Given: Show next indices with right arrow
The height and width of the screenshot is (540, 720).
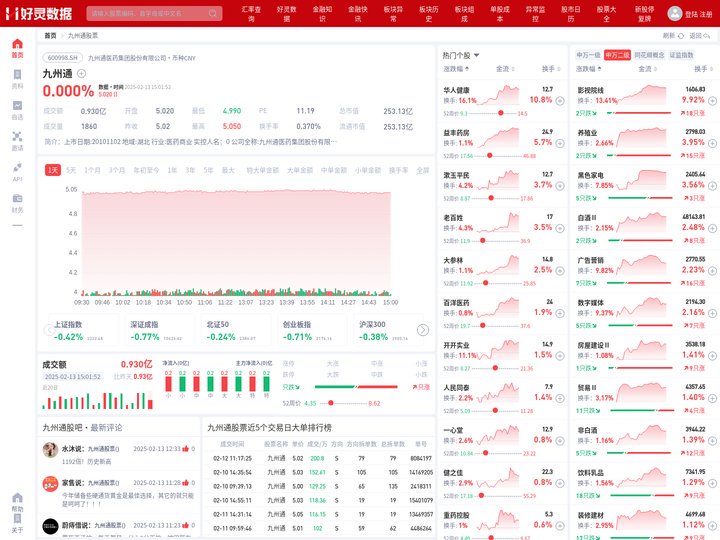Looking at the screenshot, I should pos(423,330).
